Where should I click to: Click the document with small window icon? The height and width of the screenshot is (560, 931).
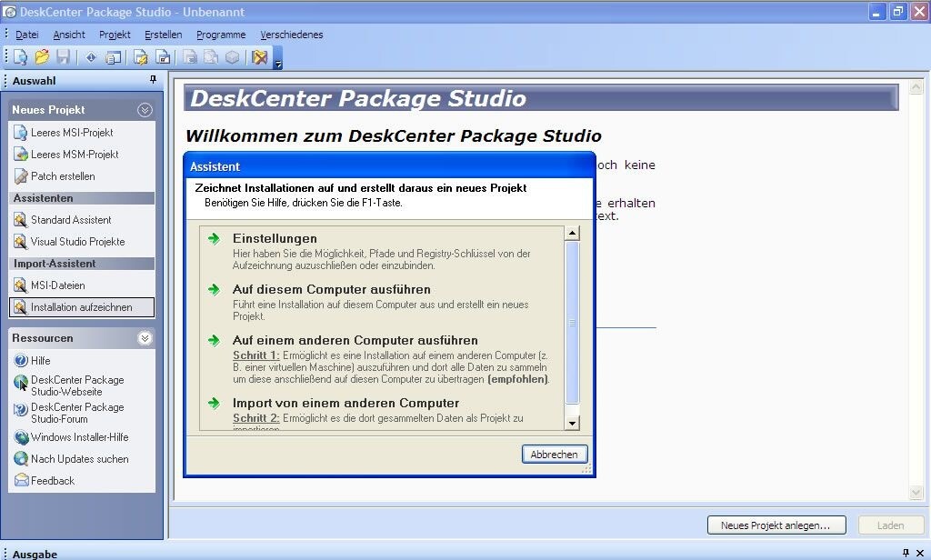pos(163,57)
